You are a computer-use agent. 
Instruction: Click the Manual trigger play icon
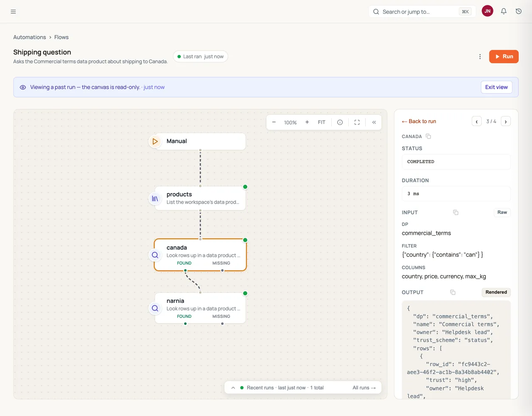click(x=155, y=141)
